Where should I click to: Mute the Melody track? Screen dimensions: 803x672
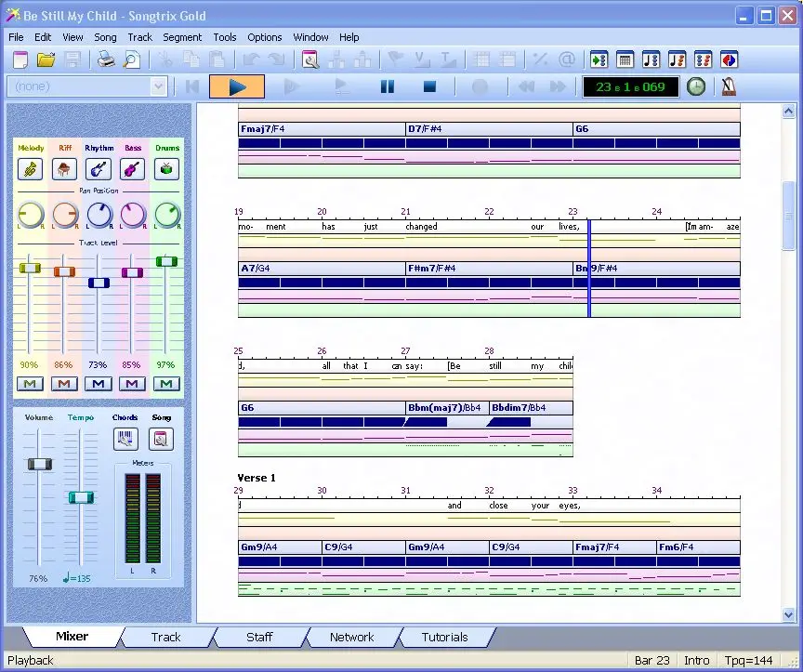tap(31, 384)
